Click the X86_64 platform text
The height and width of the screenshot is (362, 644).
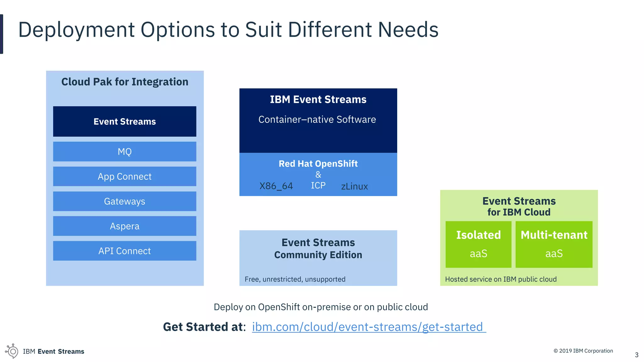tap(276, 186)
